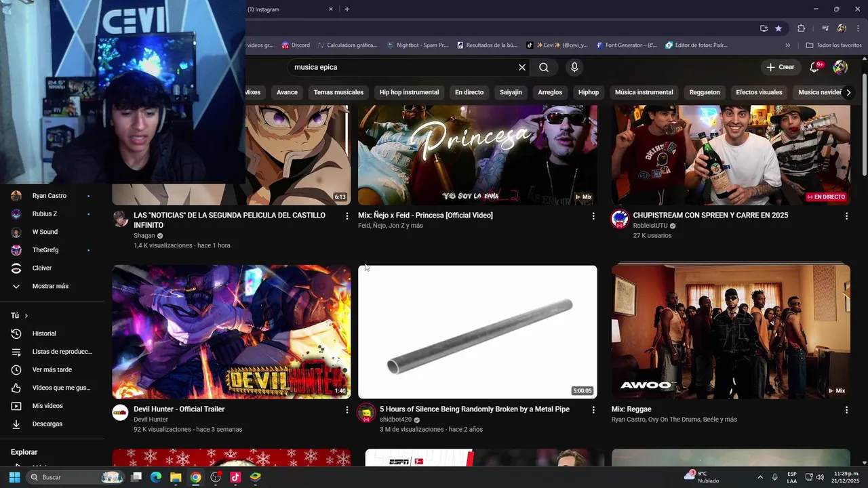
Task: Open Devil Hunter channel avatar
Action: pos(120,413)
